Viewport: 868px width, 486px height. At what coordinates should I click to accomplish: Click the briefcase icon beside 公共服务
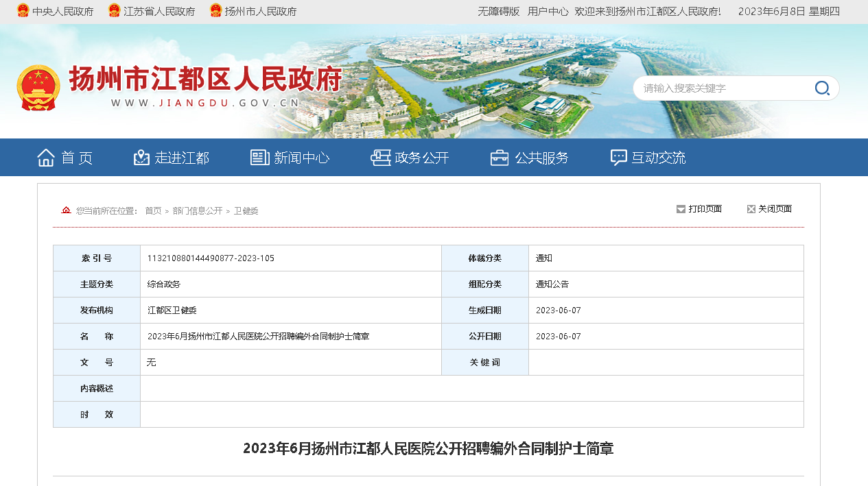[x=500, y=158]
